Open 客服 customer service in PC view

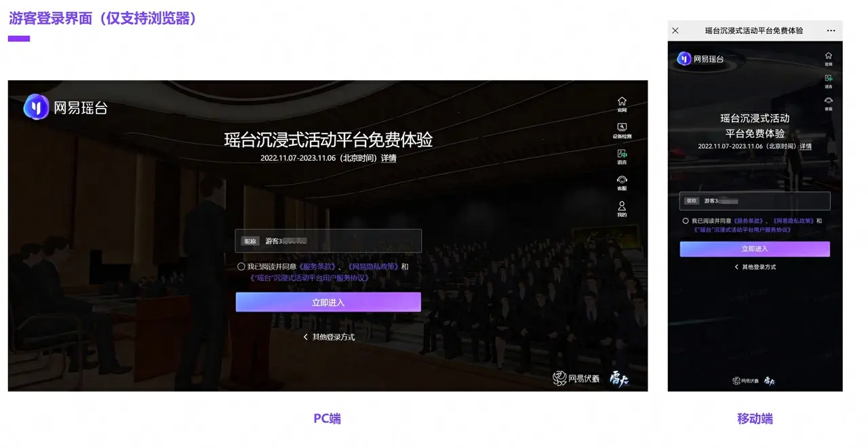pos(622,183)
